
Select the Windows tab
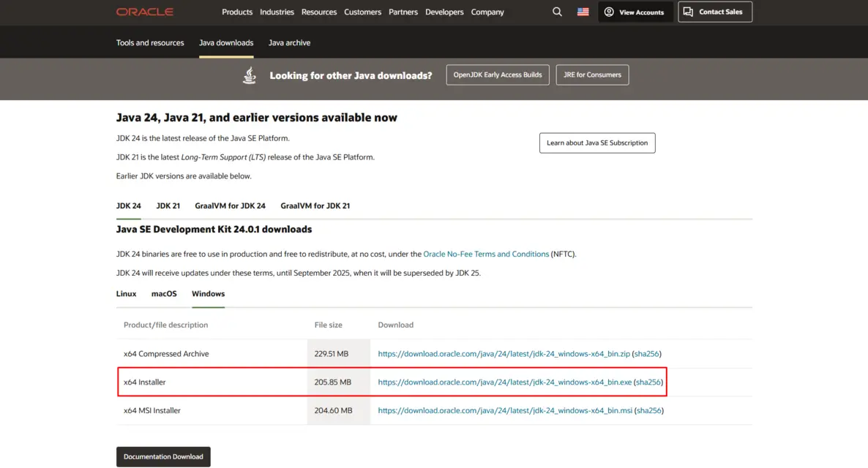click(x=208, y=294)
